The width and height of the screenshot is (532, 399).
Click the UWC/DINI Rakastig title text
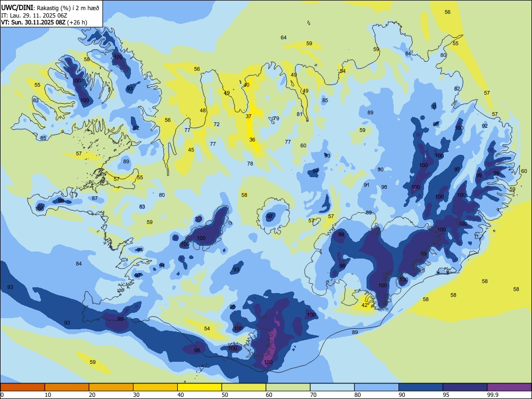[50, 8]
